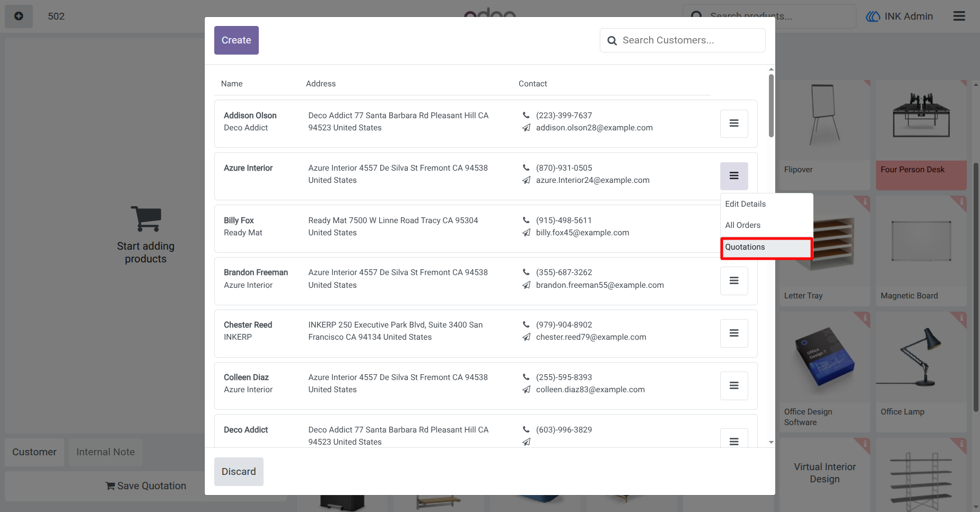980x512 pixels.
Task: Select the Magnetic Board product
Action: click(921, 251)
